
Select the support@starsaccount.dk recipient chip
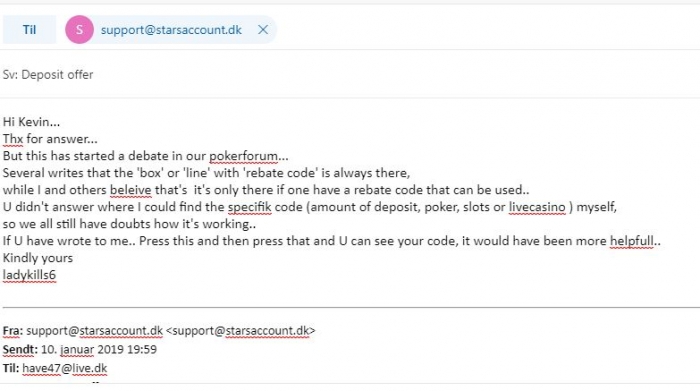(x=171, y=30)
